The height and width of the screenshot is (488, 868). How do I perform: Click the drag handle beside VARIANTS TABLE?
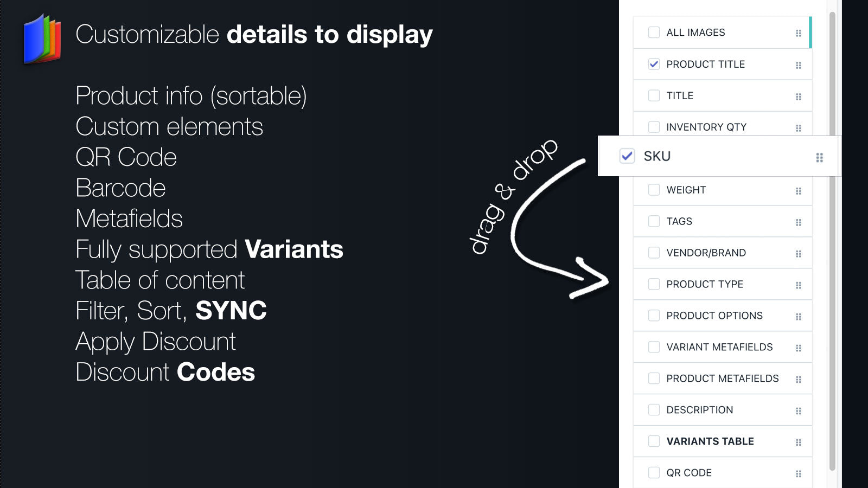[798, 442]
